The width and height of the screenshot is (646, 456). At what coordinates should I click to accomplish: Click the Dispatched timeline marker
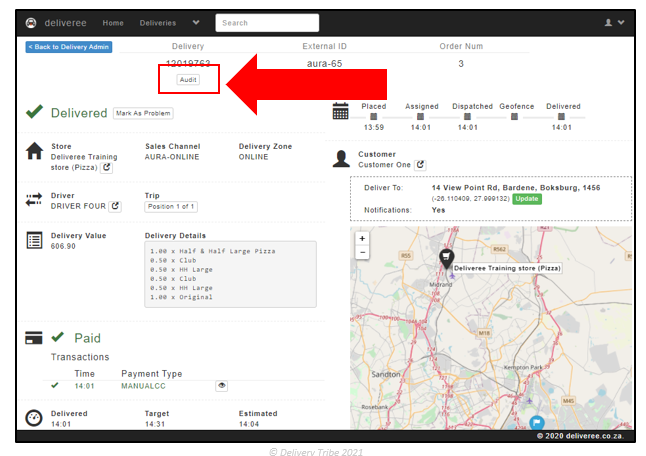pyautogui.click(x=467, y=117)
